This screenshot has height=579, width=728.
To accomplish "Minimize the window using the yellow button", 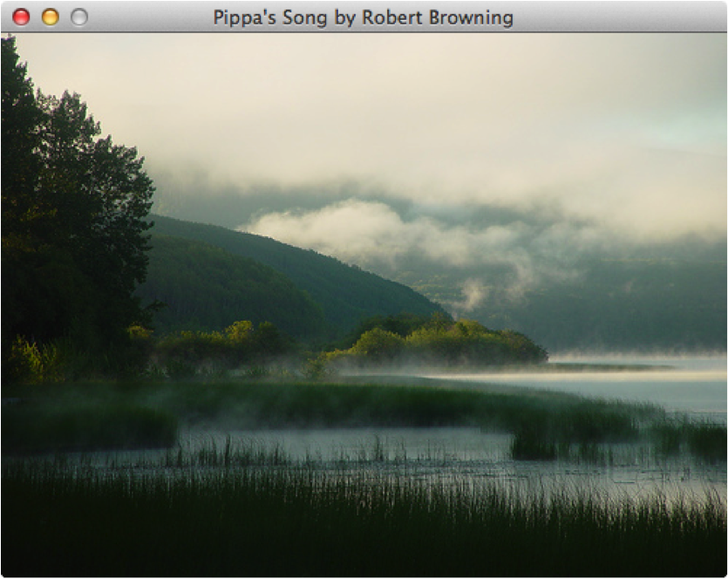I will coord(51,17).
